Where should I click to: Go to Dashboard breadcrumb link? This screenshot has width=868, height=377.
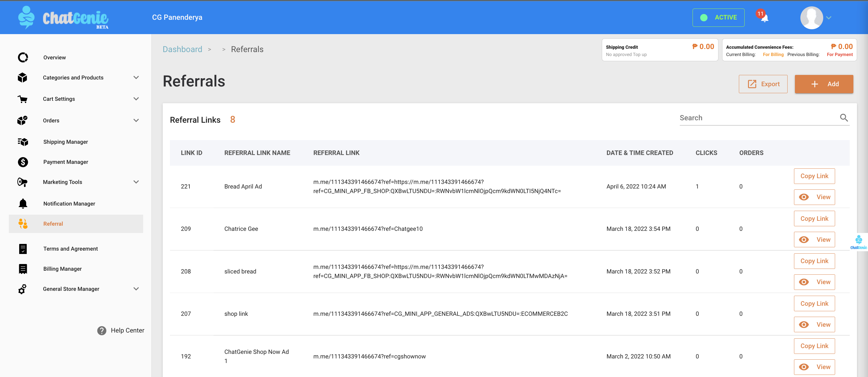182,49
